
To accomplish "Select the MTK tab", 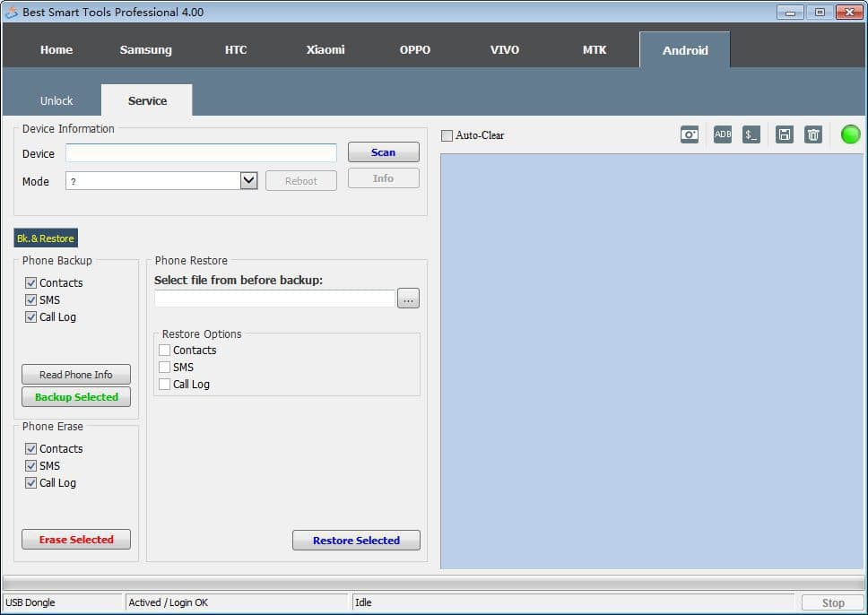I will pos(595,50).
